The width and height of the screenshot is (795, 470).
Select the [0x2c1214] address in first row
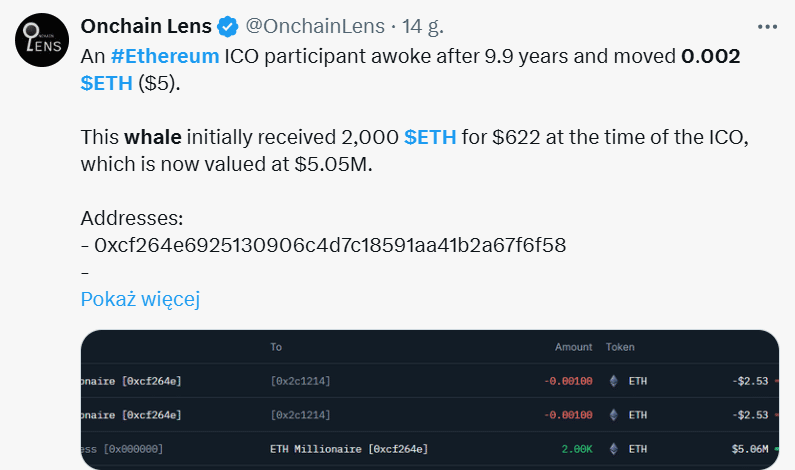300,381
